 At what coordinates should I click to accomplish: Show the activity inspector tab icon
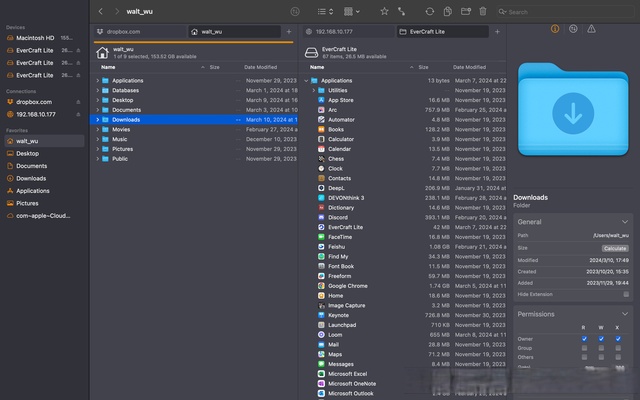pyautogui.click(x=573, y=29)
